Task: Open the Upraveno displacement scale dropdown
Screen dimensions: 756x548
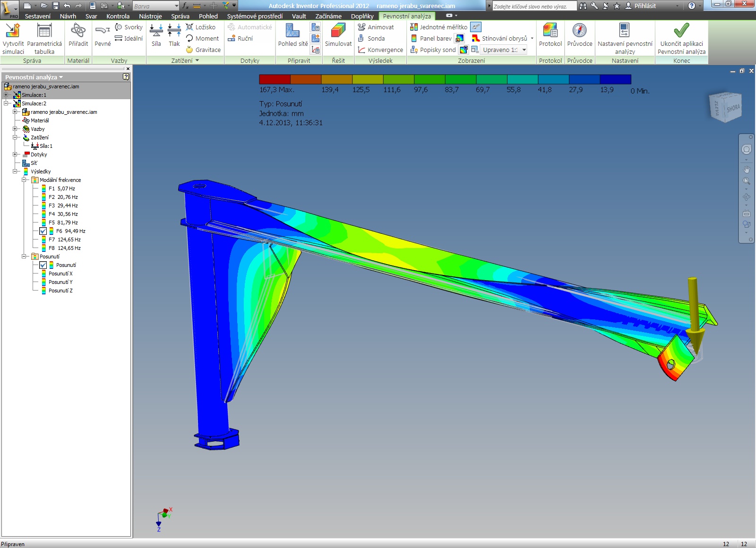Action: tap(524, 50)
